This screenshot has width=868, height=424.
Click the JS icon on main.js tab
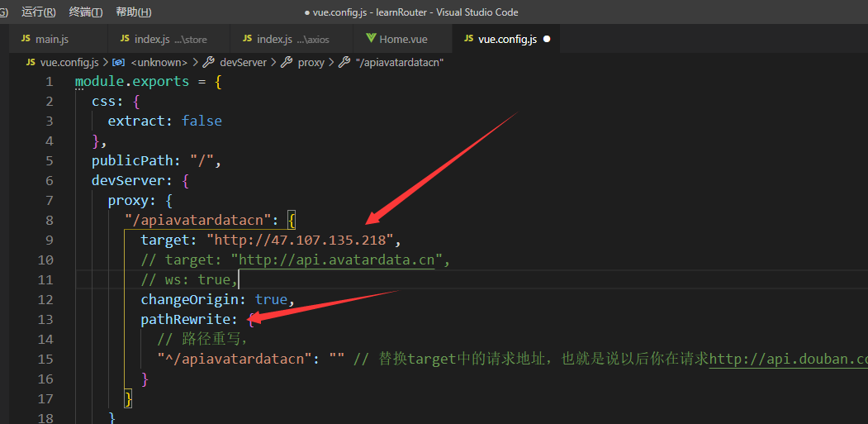(26, 39)
